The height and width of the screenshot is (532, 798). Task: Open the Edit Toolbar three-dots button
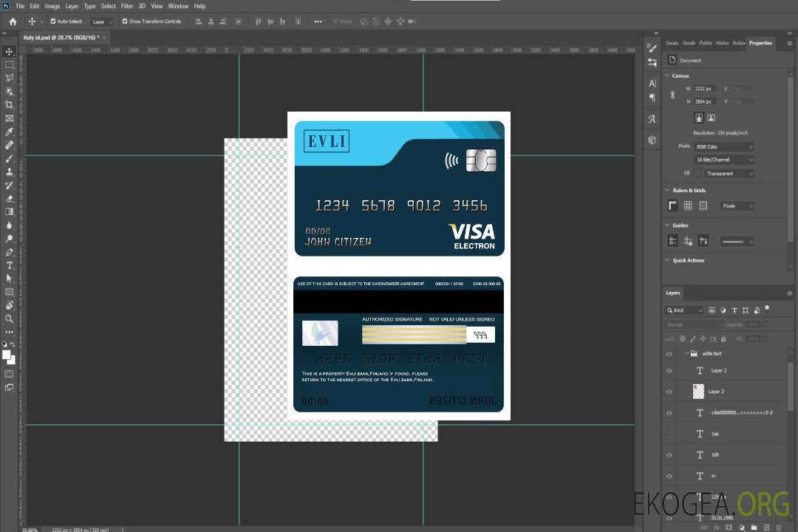(x=9, y=332)
